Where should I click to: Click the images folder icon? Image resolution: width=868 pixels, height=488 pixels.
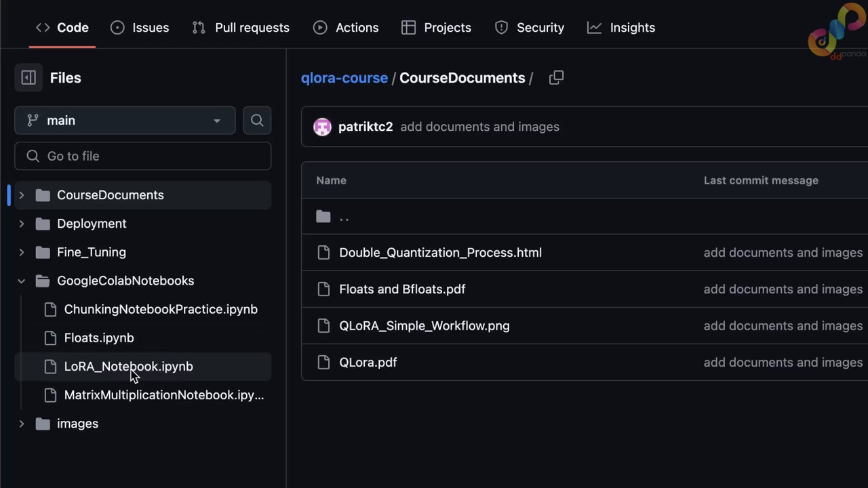(x=43, y=424)
